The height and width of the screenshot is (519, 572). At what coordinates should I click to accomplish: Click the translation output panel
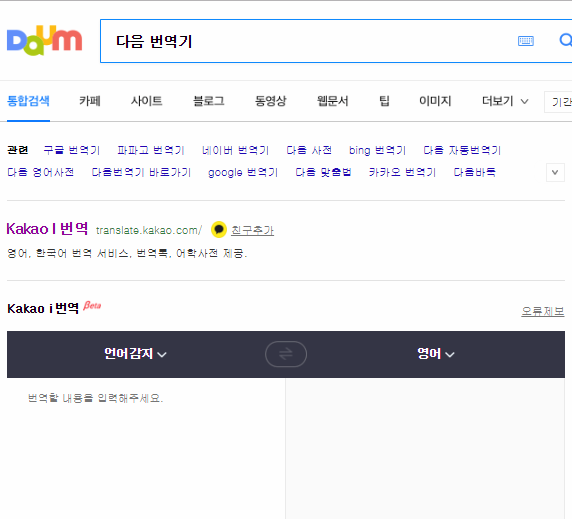coord(425,449)
